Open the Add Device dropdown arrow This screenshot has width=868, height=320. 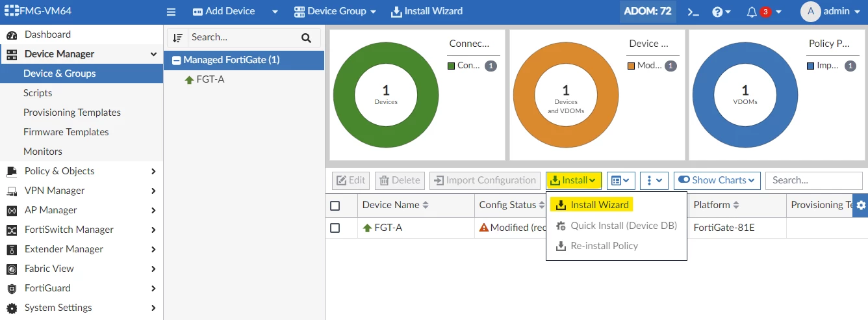click(275, 12)
